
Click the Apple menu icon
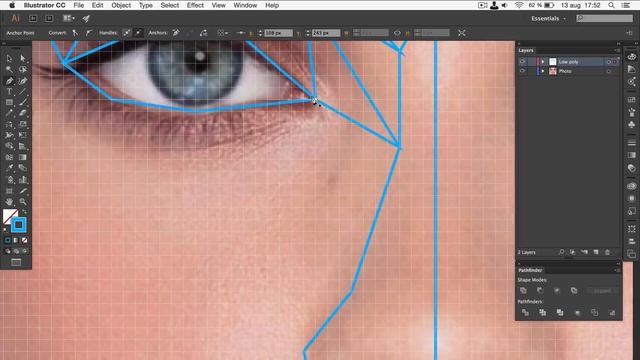click(12, 5)
